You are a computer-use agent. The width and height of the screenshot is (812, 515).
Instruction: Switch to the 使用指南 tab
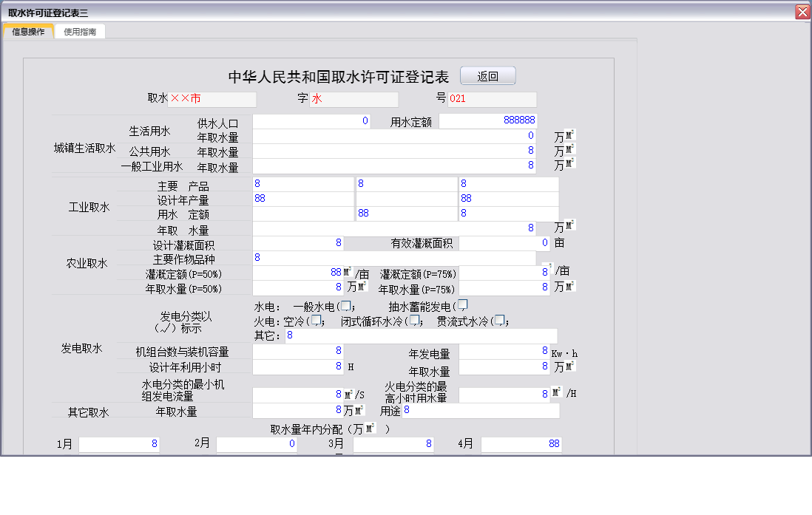tap(79, 31)
